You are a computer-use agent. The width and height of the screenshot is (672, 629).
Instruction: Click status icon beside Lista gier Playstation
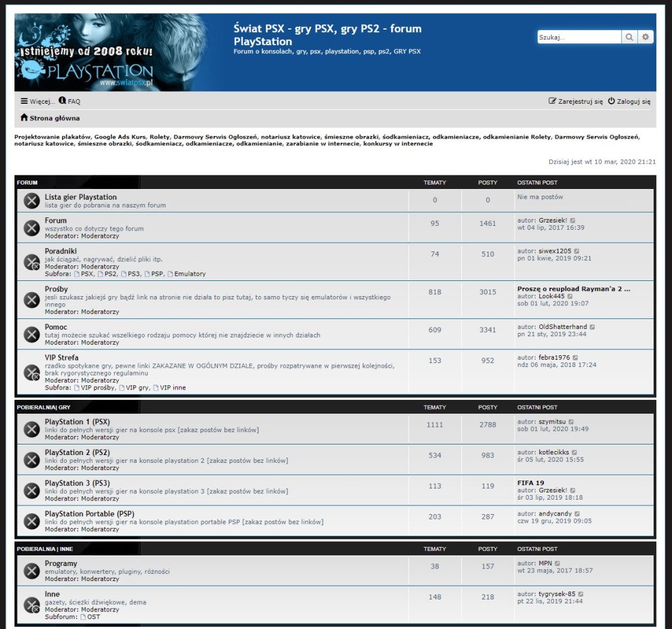(31, 201)
